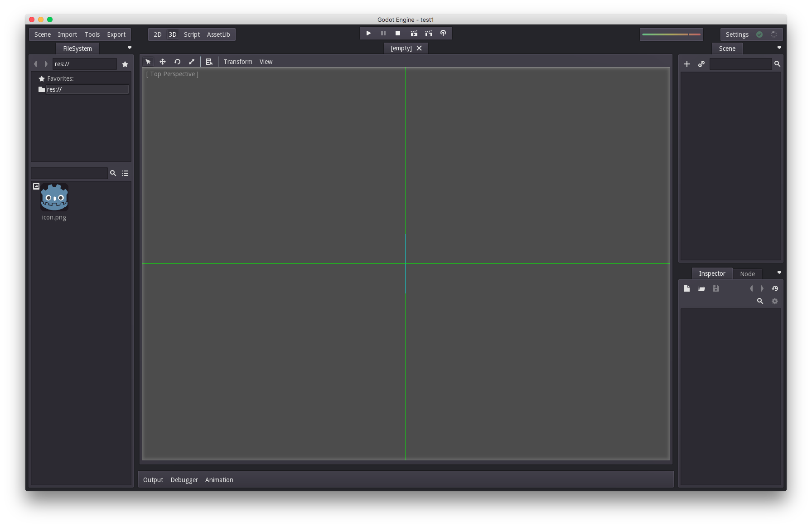Switch to the Script editor
This screenshot has width=812, height=527.
pos(192,34)
